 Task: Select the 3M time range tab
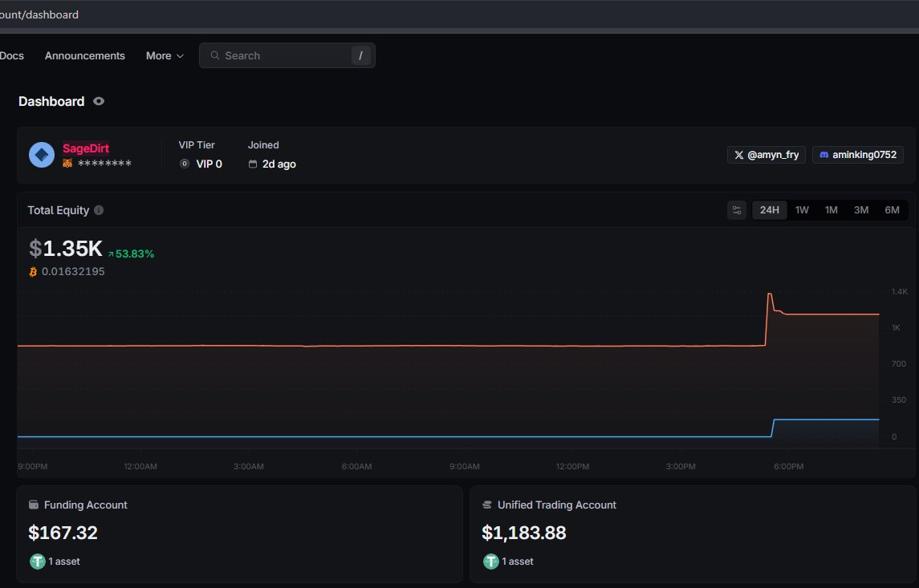point(861,210)
